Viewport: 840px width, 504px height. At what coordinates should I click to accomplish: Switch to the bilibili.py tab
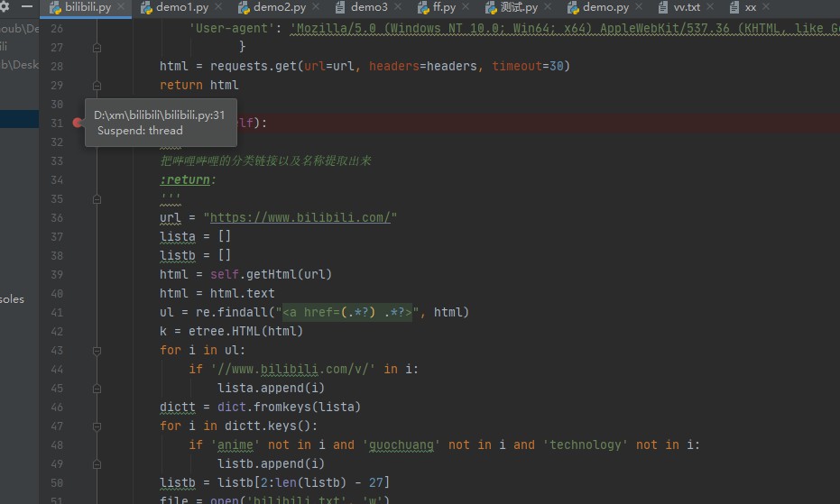(88, 7)
